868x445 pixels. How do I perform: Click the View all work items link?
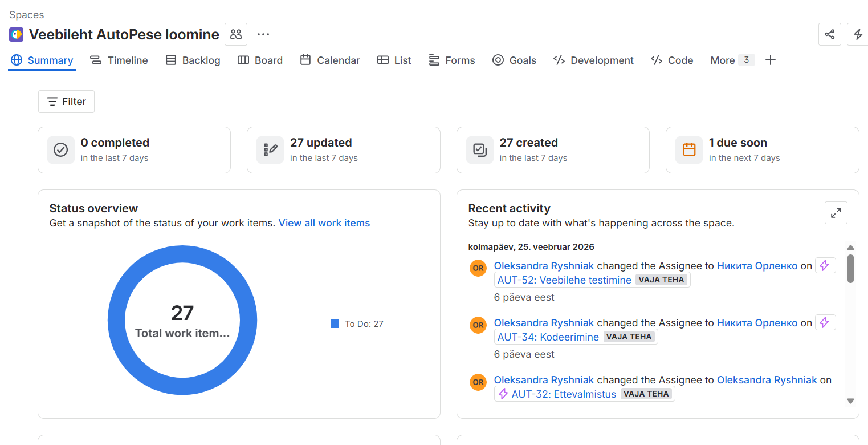324,223
